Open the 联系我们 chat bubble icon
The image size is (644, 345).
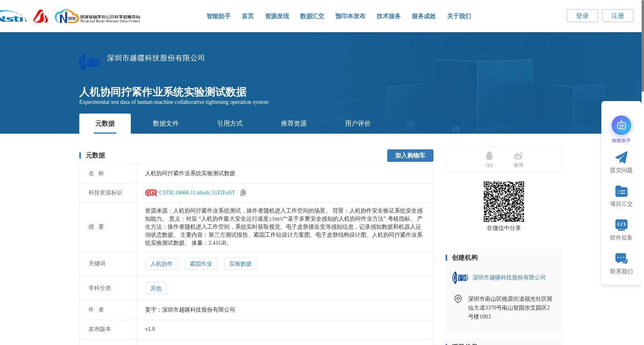pos(621,258)
